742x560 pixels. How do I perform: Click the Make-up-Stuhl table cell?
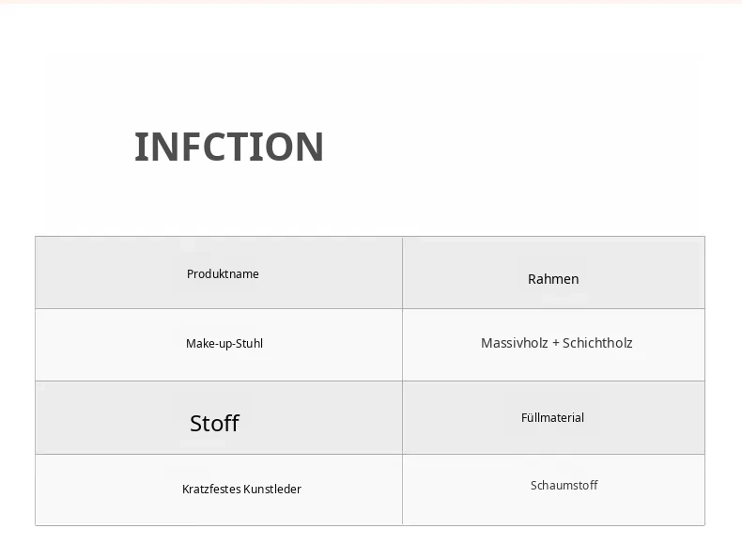[x=219, y=345]
